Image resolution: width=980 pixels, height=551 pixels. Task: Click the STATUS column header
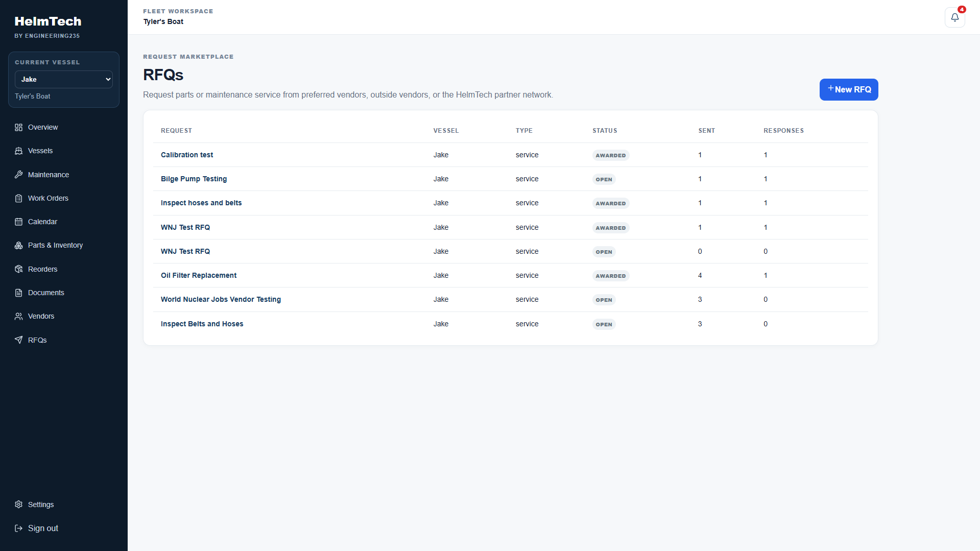tap(605, 131)
